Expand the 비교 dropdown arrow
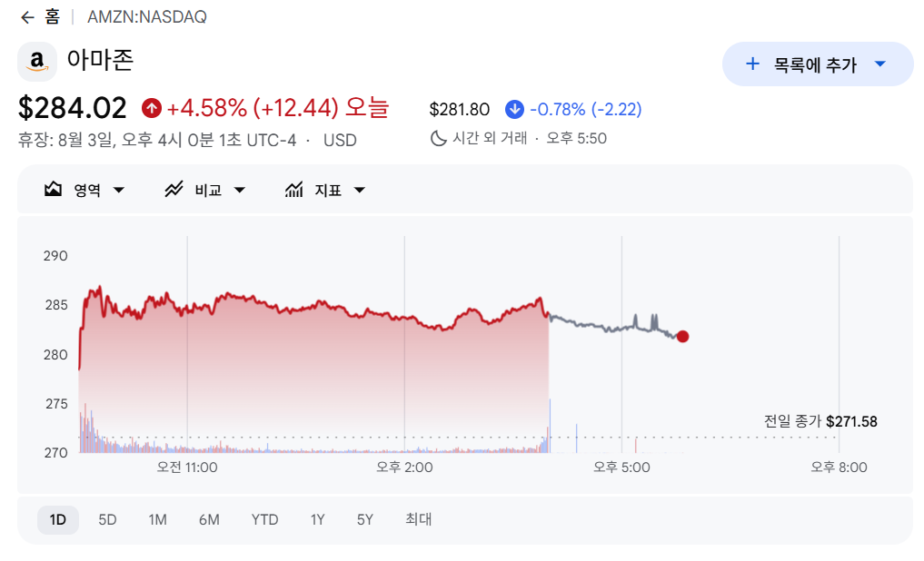The image size is (924, 561). 239,190
